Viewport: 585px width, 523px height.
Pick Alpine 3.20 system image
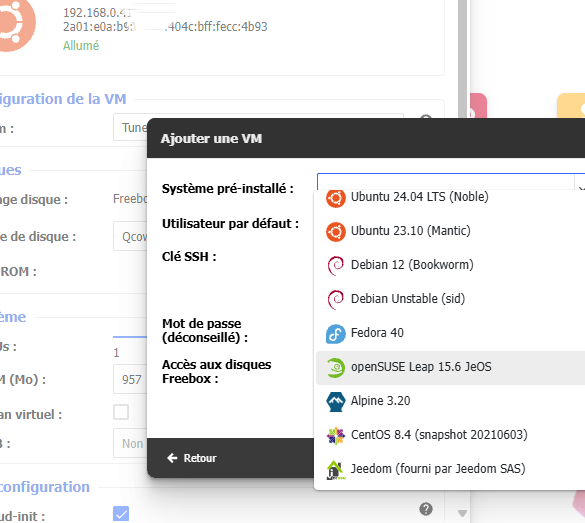coord(450,401)
